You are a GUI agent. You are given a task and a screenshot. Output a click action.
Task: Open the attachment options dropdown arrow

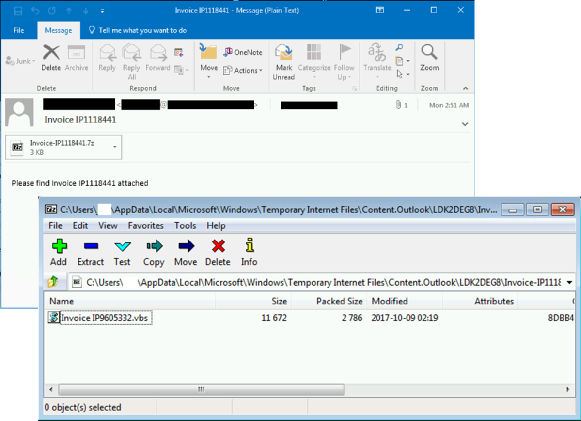click(x=115, y=147)
